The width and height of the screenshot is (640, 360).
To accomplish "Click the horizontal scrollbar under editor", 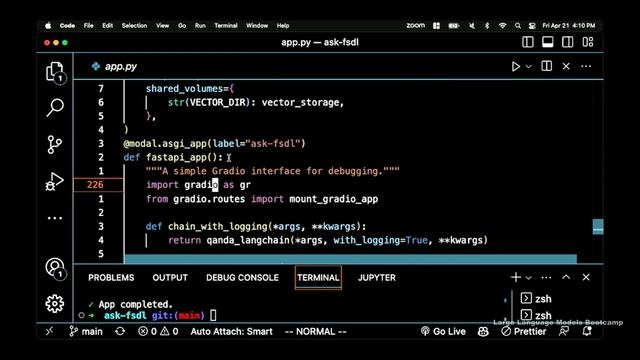I will point(350,259).
